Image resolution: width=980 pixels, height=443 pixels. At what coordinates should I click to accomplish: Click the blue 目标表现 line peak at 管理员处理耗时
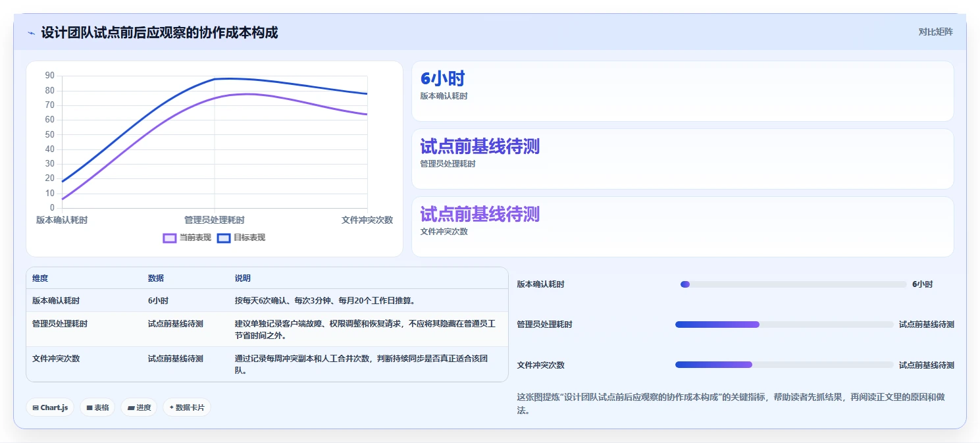click(215, 79)
